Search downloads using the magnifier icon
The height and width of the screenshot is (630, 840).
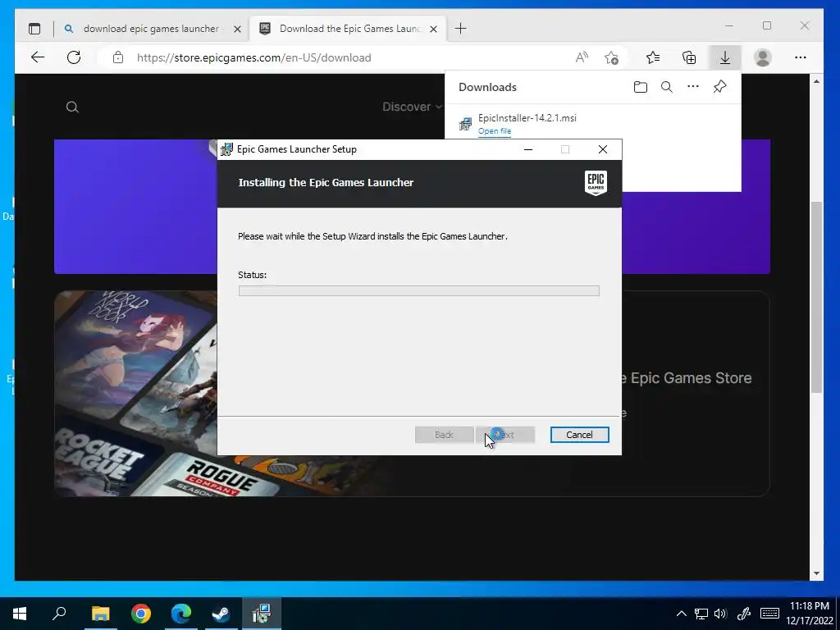(666, 87)
